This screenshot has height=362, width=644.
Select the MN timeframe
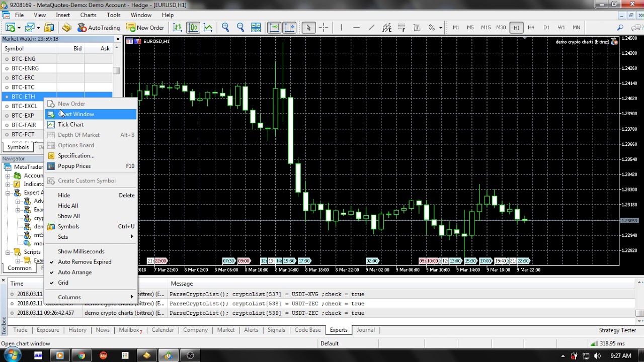click(x=577, y=28)
